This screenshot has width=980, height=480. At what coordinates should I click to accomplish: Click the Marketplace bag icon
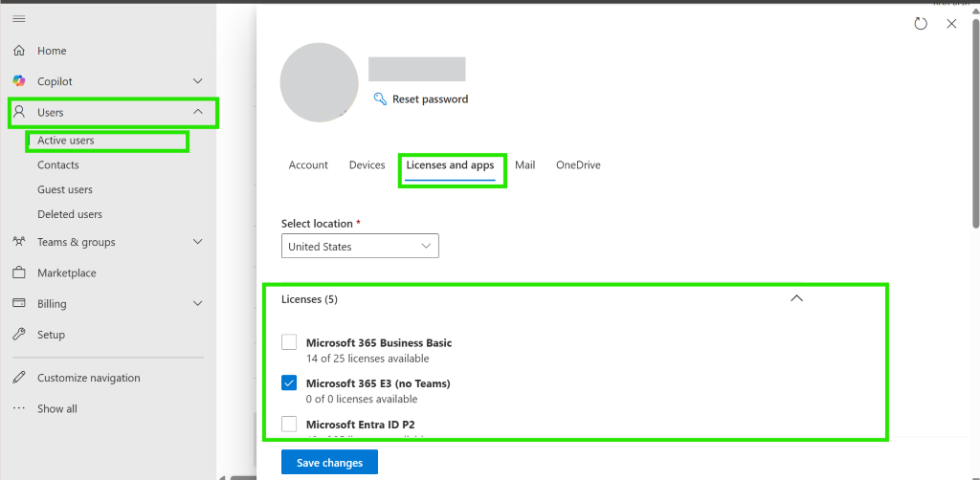tap(19, 273)
